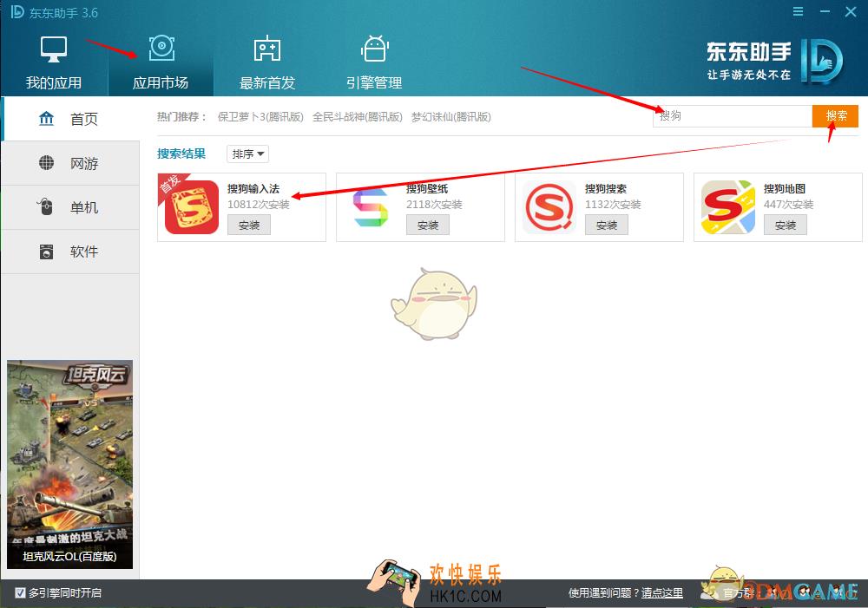Click the 东东助手 3.6 title bar logo
Screen dimensions: 868x608
point(18,11)
